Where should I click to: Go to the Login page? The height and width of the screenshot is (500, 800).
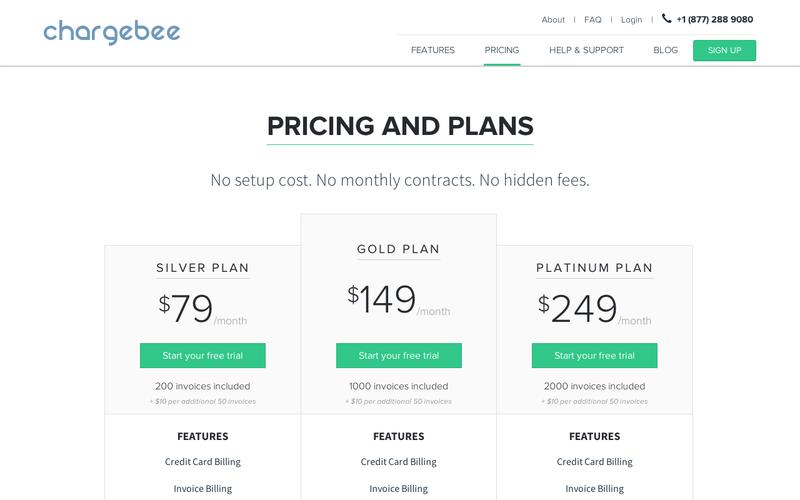pos(631,20)
